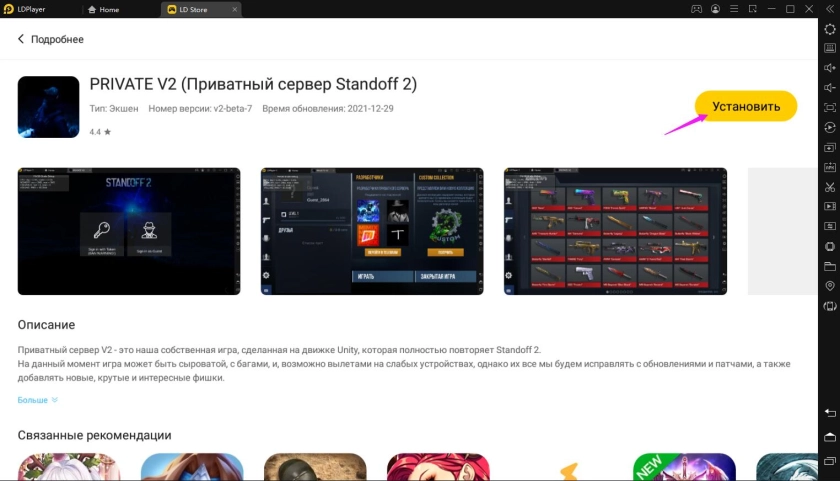Open keyboard mapping tool in sidebar
This screenshot has height=481, width=840.
point(829,48)
